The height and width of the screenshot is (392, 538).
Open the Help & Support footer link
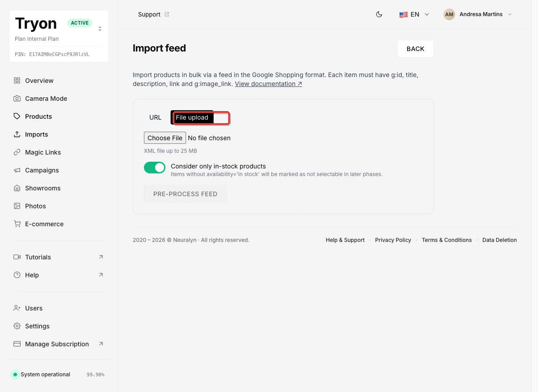[345, 240]
